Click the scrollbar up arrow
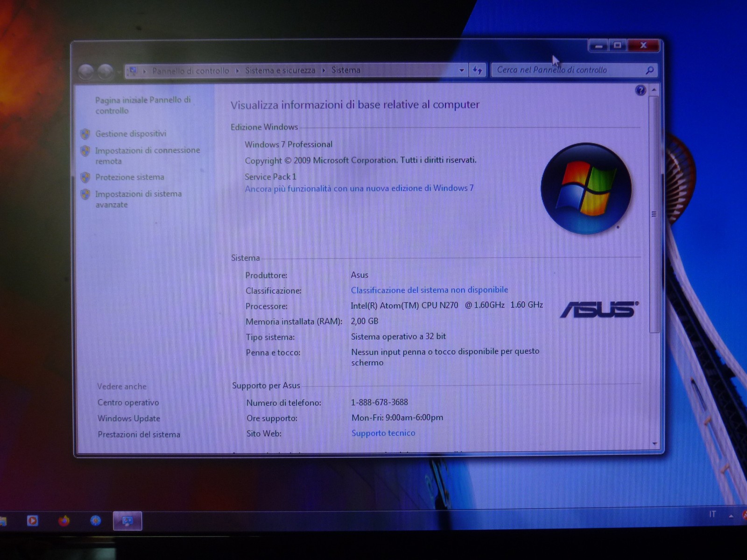Image resolution: width=747 pixels, height=560 pixels. 655,90
